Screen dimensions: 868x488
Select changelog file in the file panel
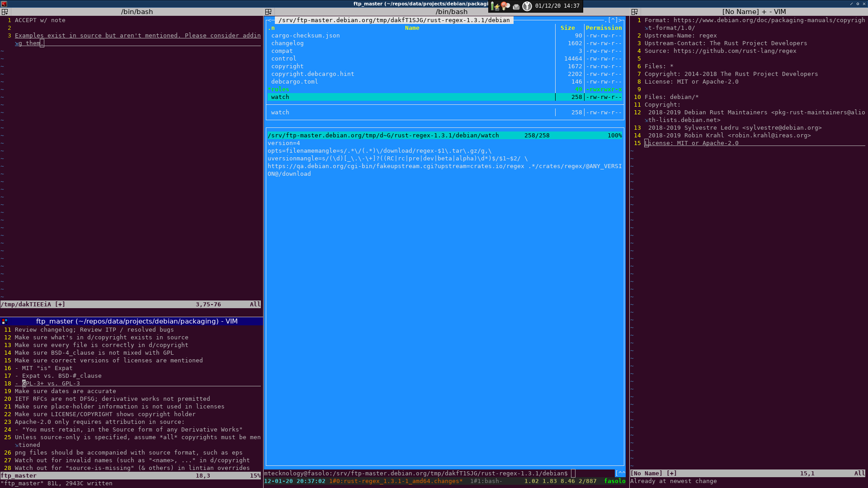[x=287, y=43]
